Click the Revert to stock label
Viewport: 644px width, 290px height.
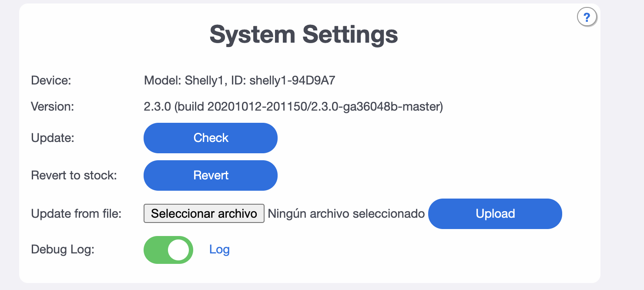(x=74, y=175)
